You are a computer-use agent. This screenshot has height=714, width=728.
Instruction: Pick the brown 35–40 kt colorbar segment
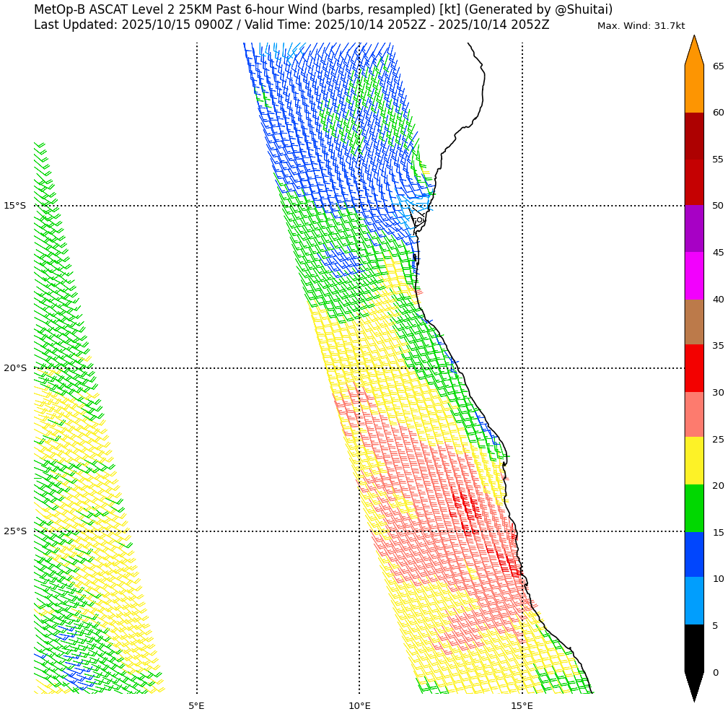pyautogui.click(x=693, y=322)
